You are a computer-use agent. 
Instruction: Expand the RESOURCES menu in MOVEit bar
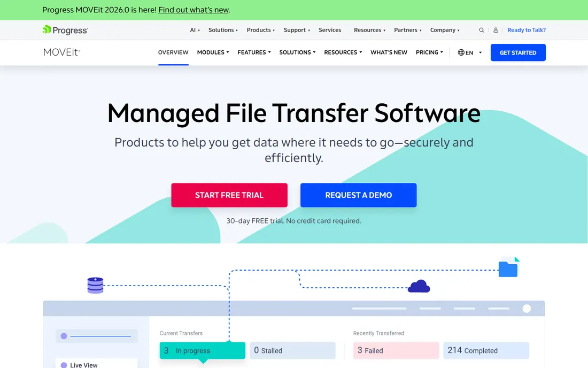(343, 52)
